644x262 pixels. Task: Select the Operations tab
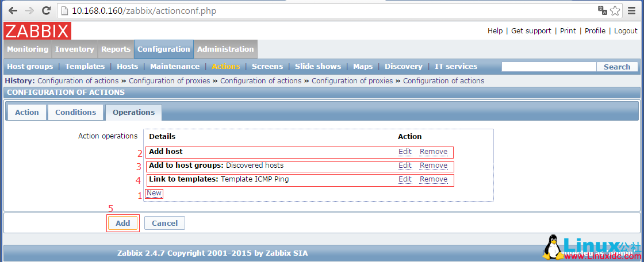pyautogui.click(x=133, y=113)
